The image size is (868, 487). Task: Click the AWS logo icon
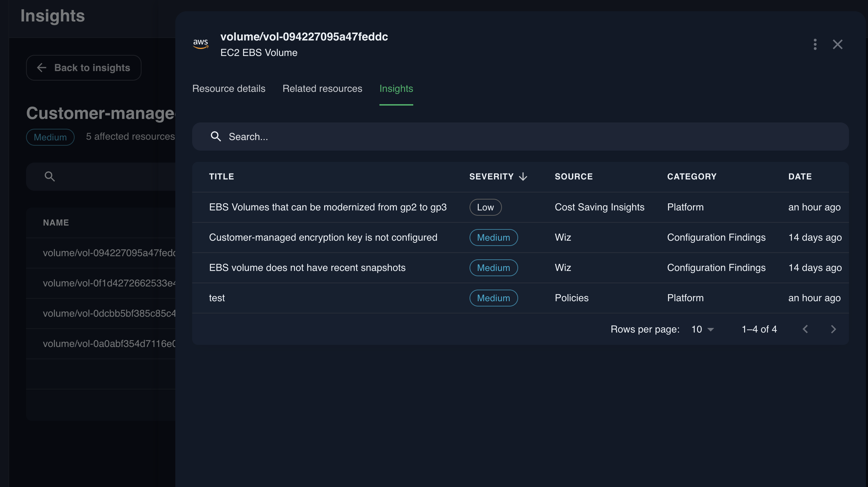click(x=201, y=44)
